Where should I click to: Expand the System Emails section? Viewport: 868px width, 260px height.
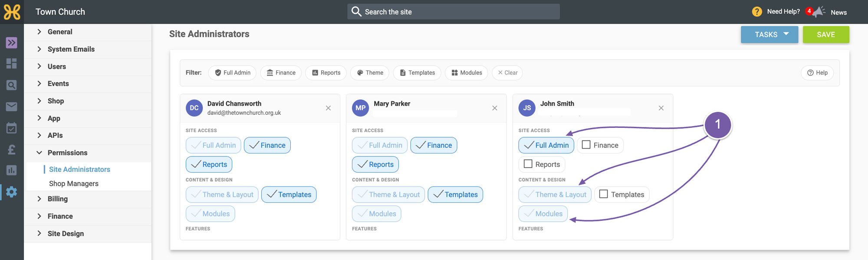pos(88,49)
